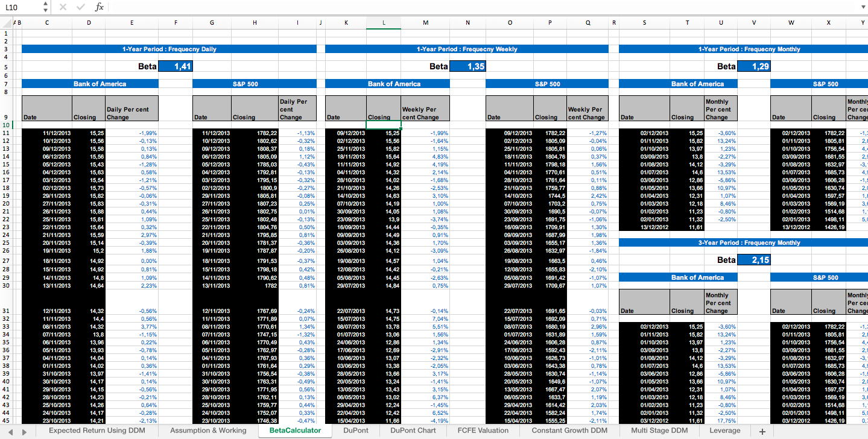Open the DuPont Chart sheet tab
The image size is (868, 439).
(413, 431)
